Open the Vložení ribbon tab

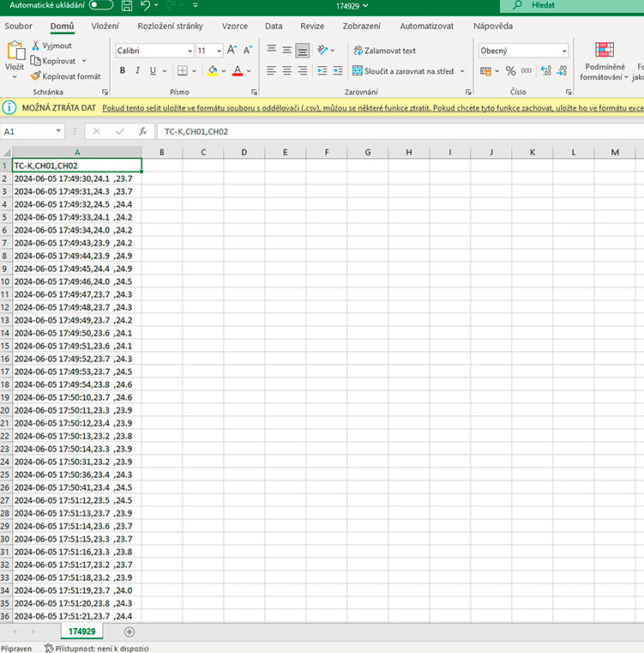click(105, 26)
